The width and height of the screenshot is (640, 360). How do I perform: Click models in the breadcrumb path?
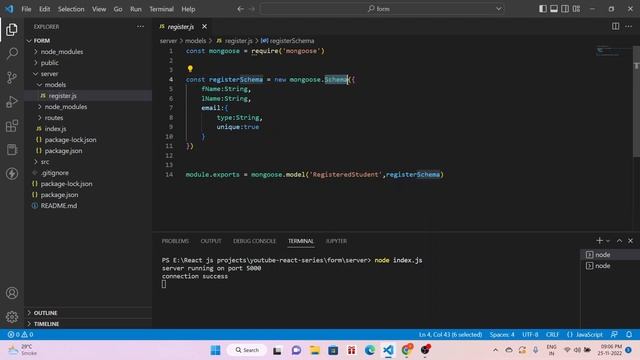[x=196, y=41]
